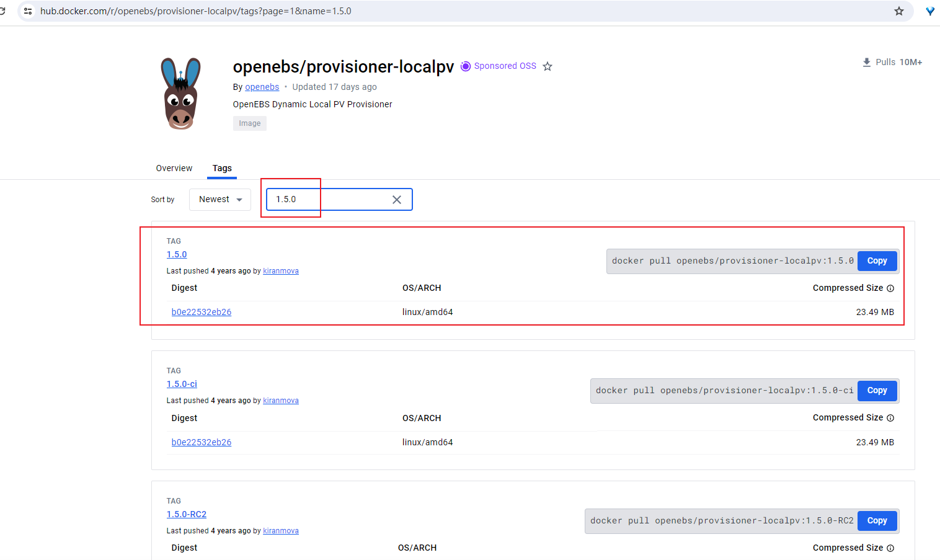Select the Tags tab
The width and height of the screenshot is (940, 560).
(222, 168)
